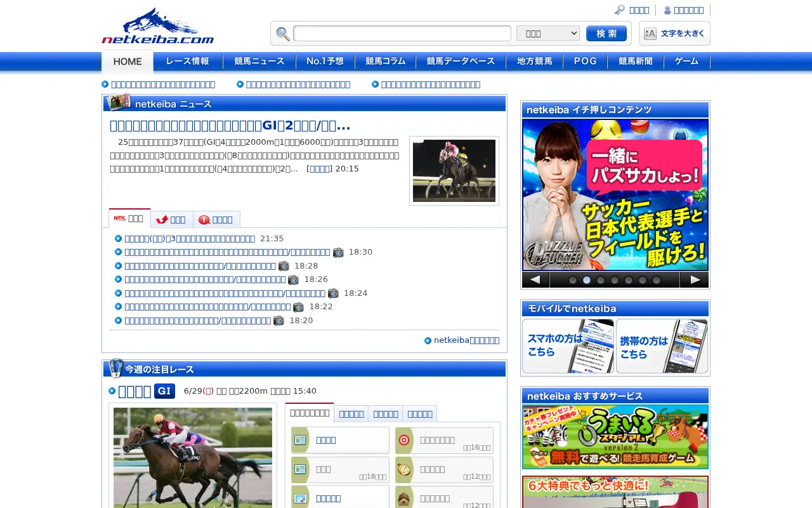Click the magnifying glass search icon
The width and height of the screenshot is (812, 508).
click(x=283, y=34)
